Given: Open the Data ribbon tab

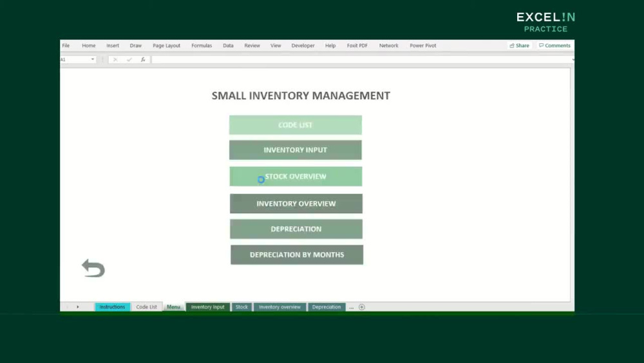Looking at the screenshot, I should click(229, 46).
